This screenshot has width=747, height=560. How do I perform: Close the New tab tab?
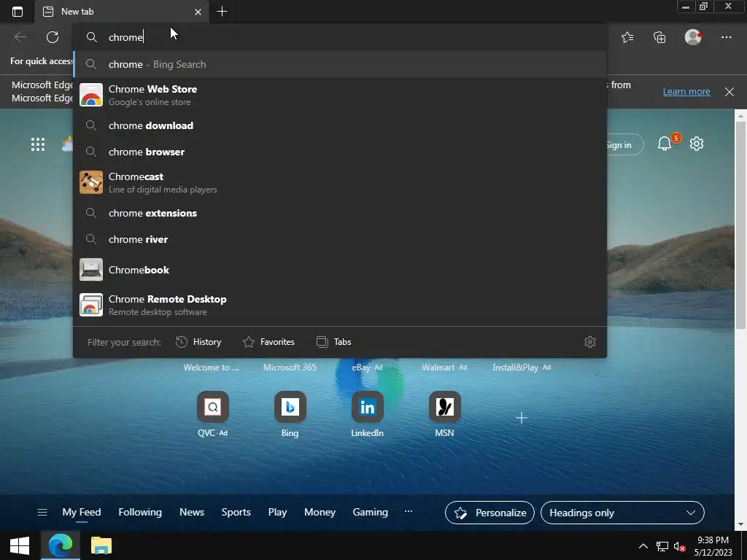[x=198, y=12]
